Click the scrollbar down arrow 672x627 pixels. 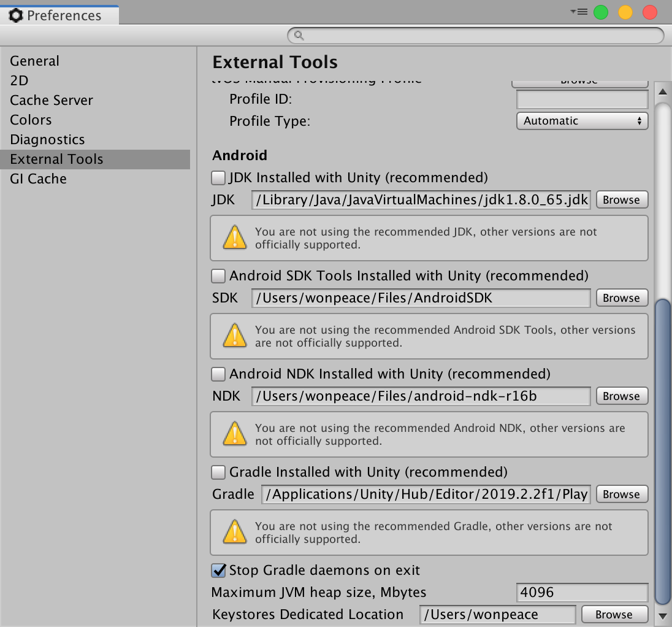[x=664, y=618]
